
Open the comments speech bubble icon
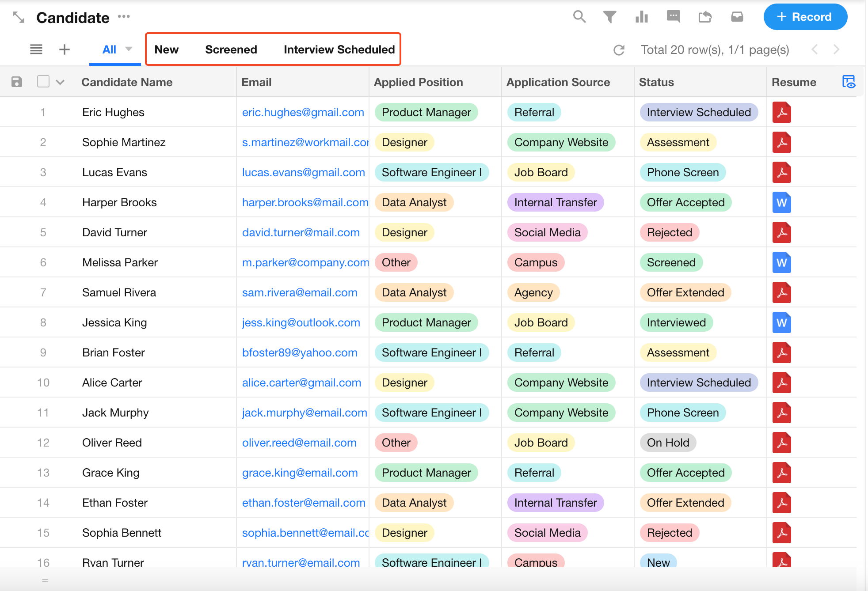tap(673, 17)
